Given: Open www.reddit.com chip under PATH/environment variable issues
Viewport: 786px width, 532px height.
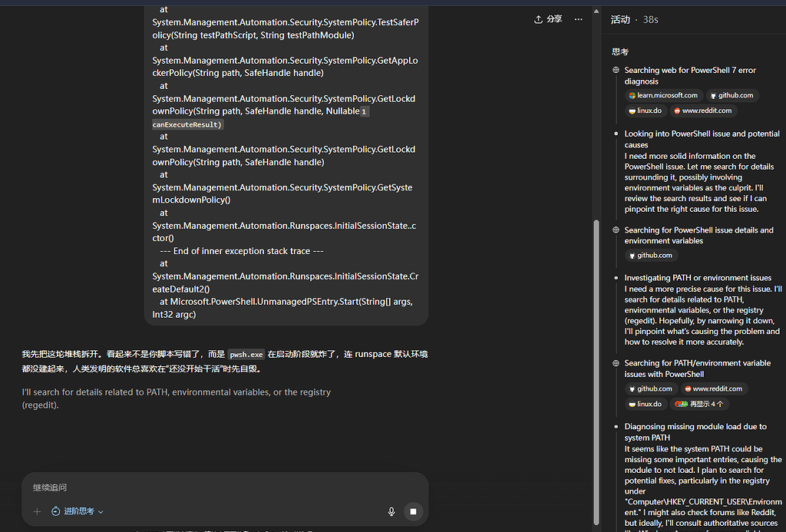Looking at the screenshot, I should click(x=714, y=388).
